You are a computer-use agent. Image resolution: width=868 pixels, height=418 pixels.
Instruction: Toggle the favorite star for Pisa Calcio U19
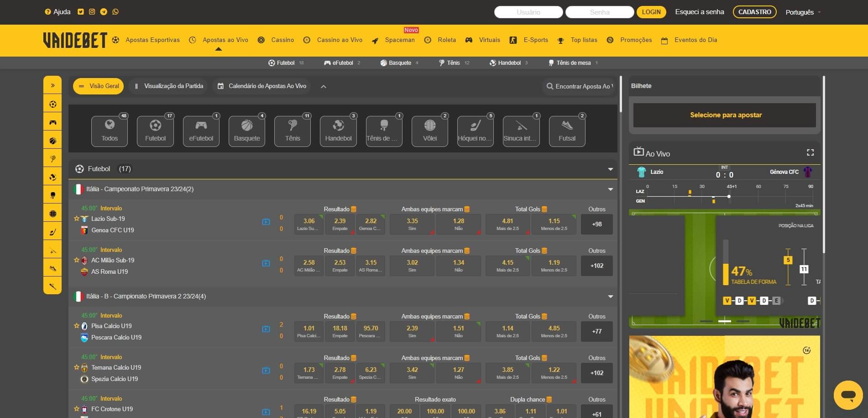click(x=77, y=326)
